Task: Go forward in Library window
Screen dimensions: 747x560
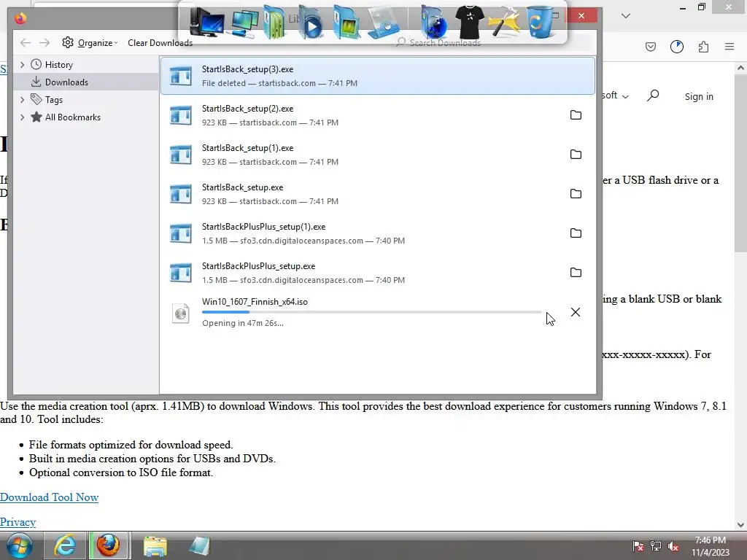Action: 44,43
